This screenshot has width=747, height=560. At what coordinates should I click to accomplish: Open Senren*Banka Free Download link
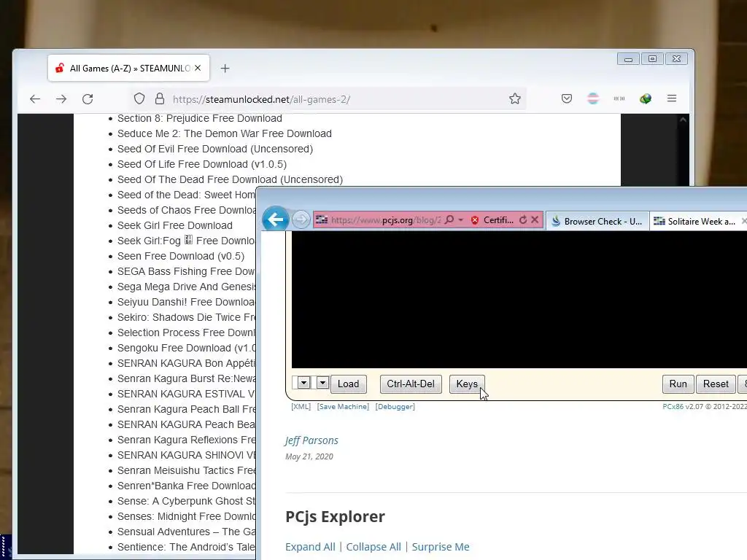click(x=186, y=486)
